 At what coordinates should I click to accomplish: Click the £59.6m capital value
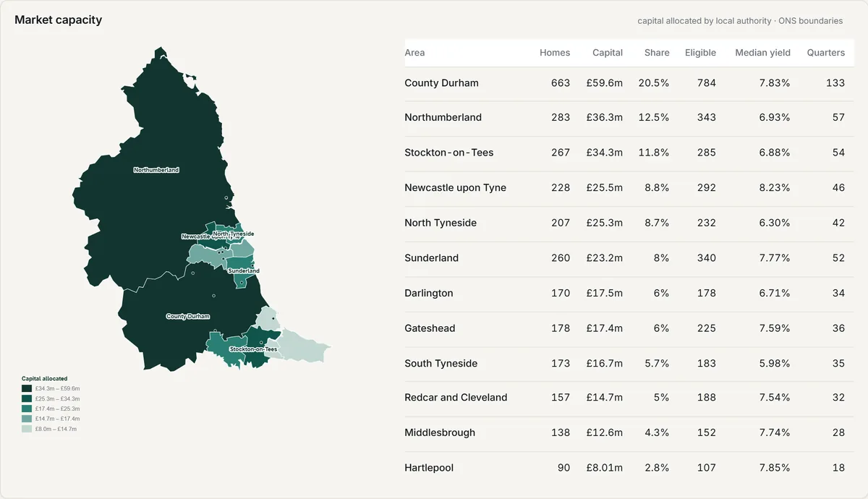coord(605,83)
